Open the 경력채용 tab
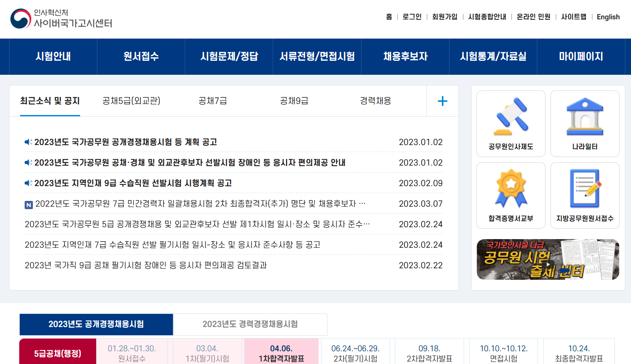The width and height of the screenshot is (631, 364). 374,101
